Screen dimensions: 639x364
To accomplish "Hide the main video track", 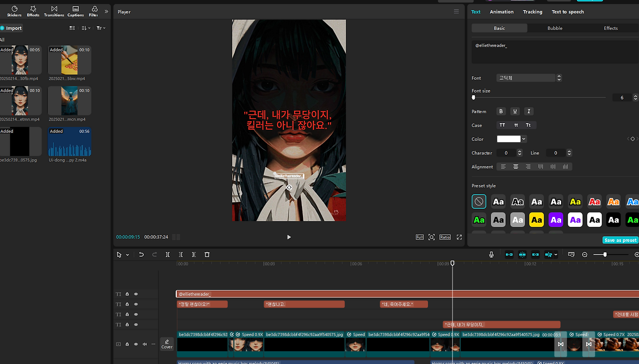I will 136,344.
